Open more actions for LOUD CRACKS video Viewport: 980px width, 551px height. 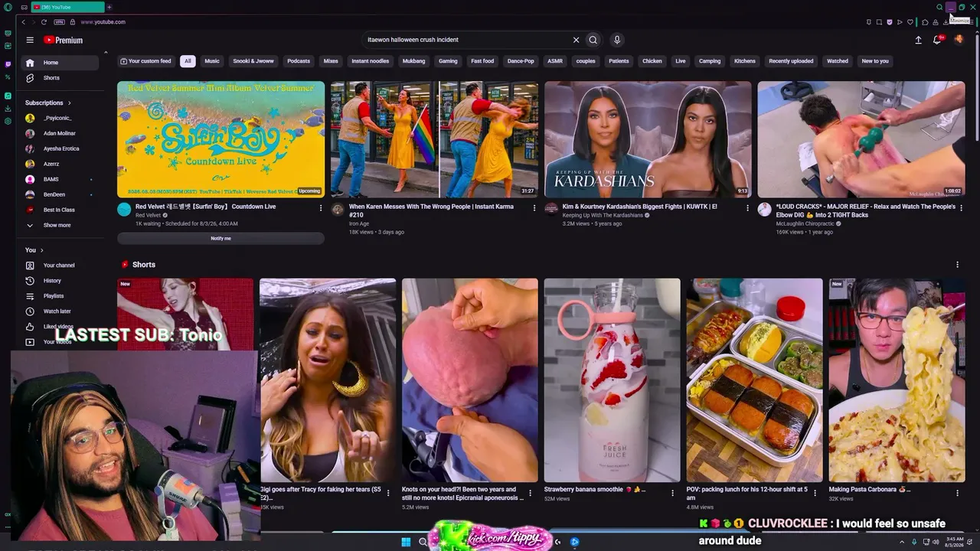pos(961,207)
